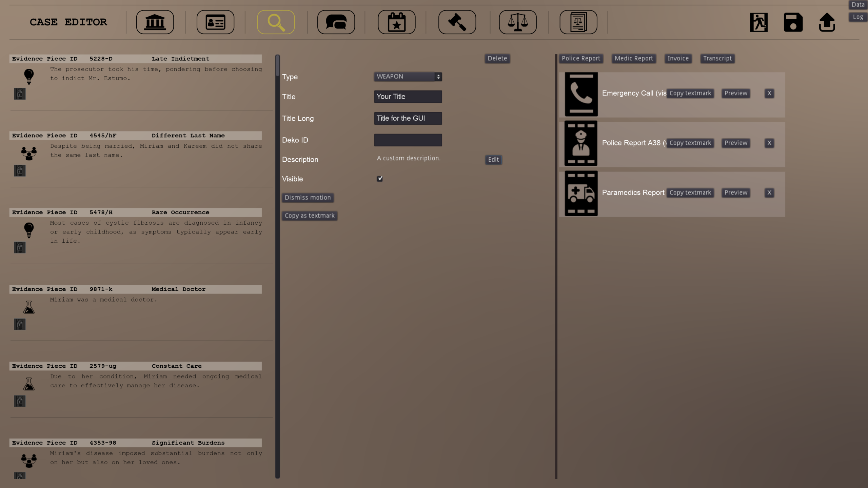Click lock icon under Late Indictment

(20, 94)
